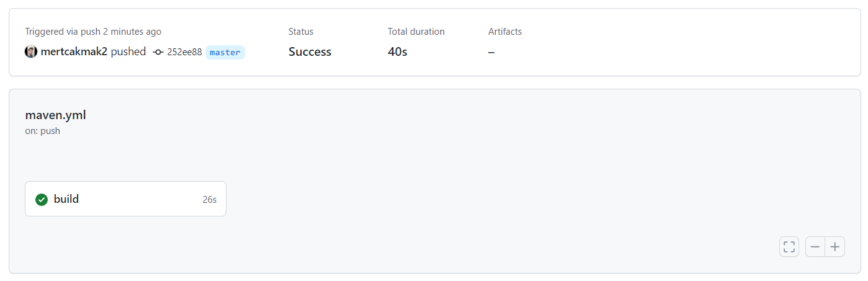The width and height of the screenshot is (868, 281).
Task: Click the mertcakmak2 user avatar
Action: coord(31,52)
